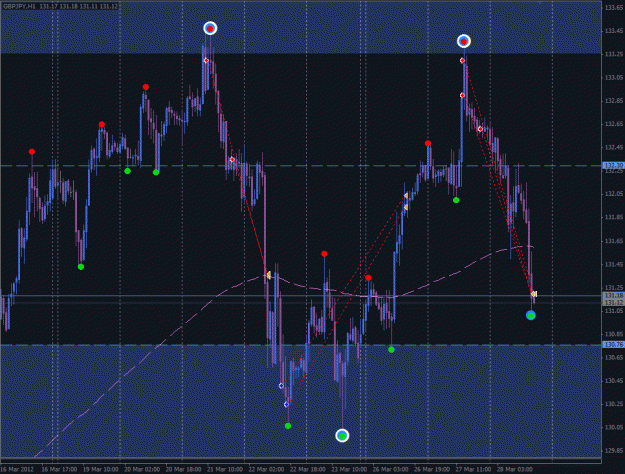Click the 132.45 price axis label
This screenshot has width=625, height=474.
(614, 147)
